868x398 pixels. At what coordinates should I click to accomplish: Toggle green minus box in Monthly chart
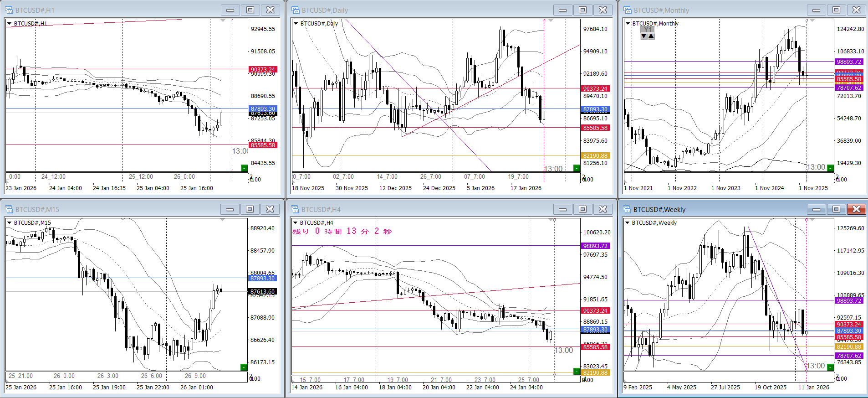pos(830,168)
